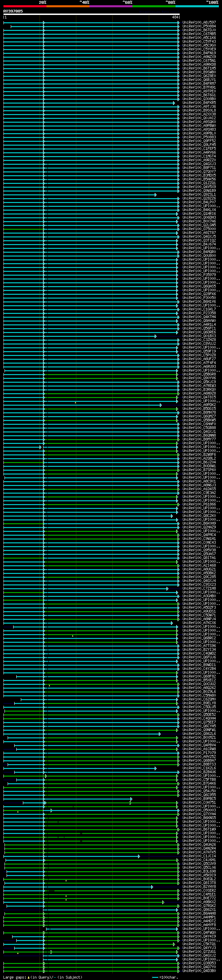This screenshot has height=980, width=222.
Task: Select hit label UniRef100_B7FH91
Action: 199,88
